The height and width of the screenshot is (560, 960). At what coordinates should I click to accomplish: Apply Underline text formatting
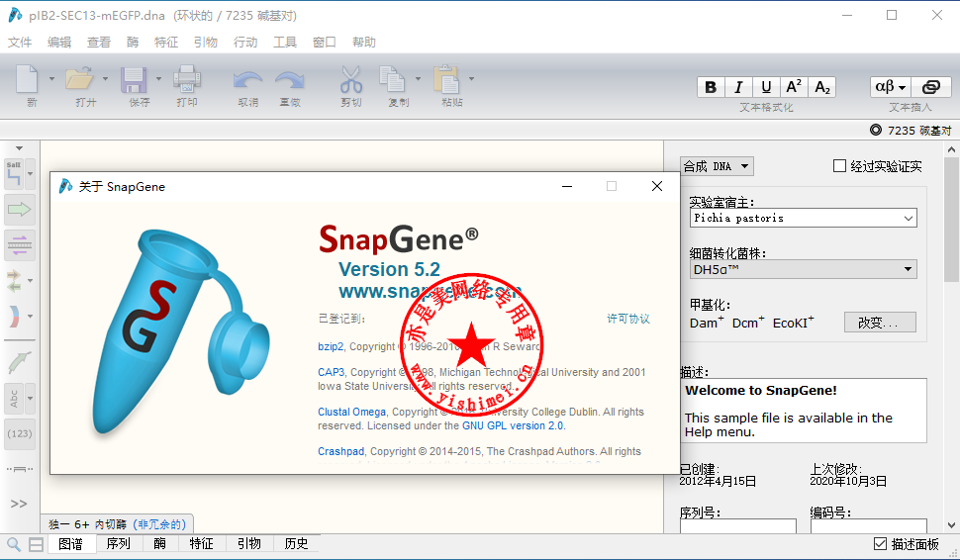pos(766,87)
